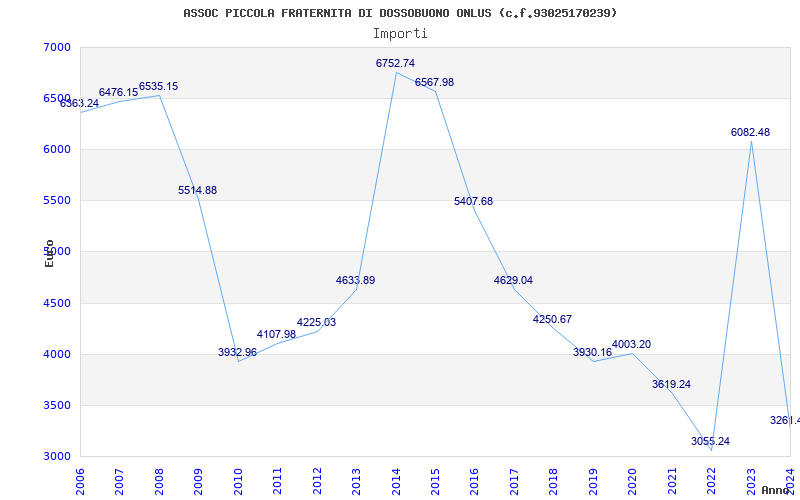
Task: Click the x-axis year 2013
Action: (x=356, y=481)
